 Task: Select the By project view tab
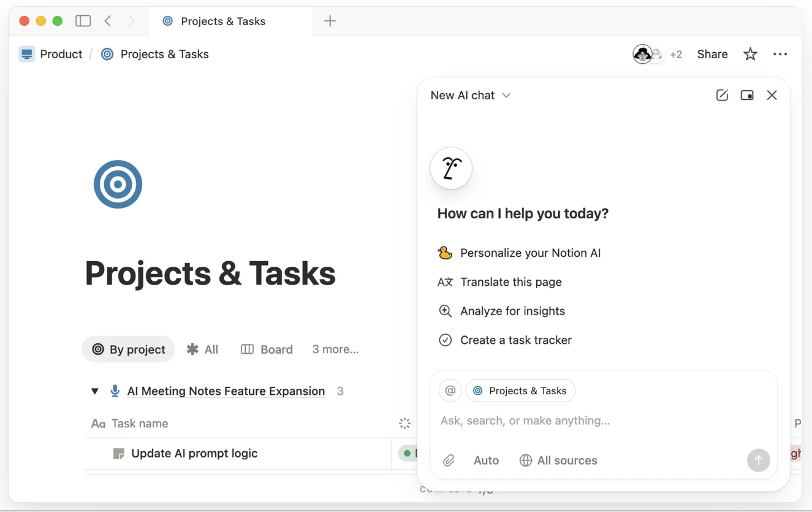point(129,350)
